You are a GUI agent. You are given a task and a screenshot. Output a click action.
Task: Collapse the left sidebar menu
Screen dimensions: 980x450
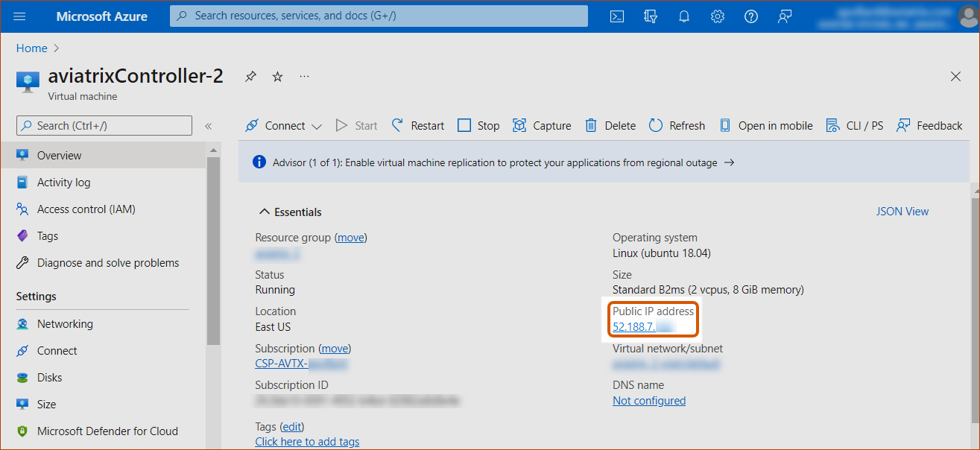(x=209, y=126)
